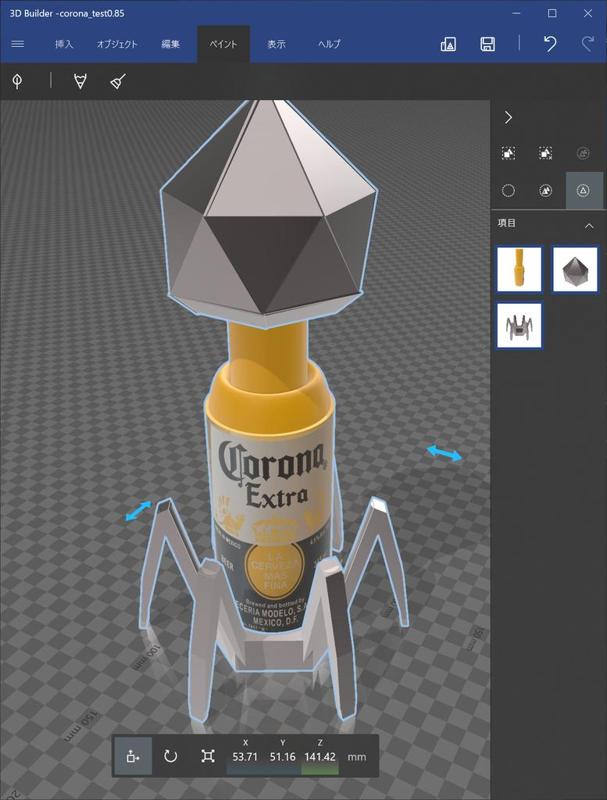Choose the object selection mode icon
The image size is (607, 800).
pos(545,191)
